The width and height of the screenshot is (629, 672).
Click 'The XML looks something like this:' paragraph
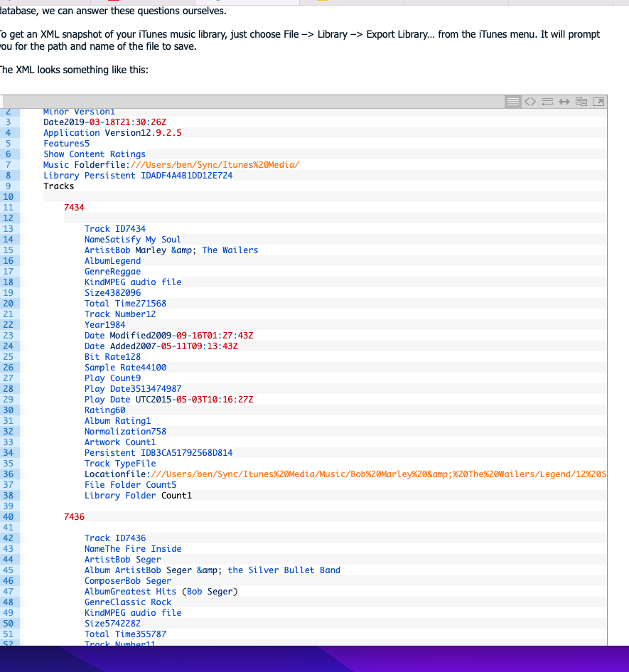pos(74,70)
